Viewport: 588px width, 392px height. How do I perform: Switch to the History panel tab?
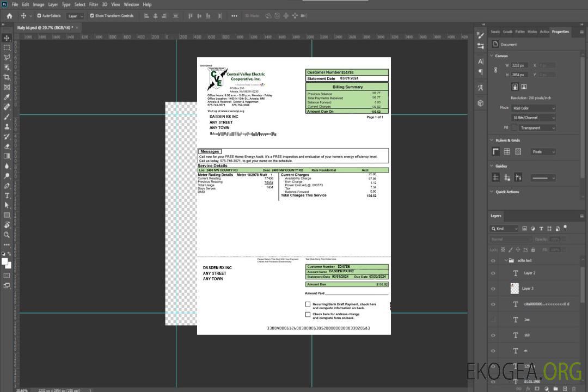532,32
